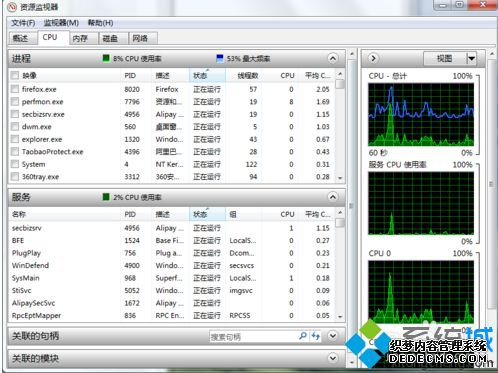Image resolution: width=498 pixels, height=373 pixels.
Task: Select the SysMain service row
Action: [172, 278]
